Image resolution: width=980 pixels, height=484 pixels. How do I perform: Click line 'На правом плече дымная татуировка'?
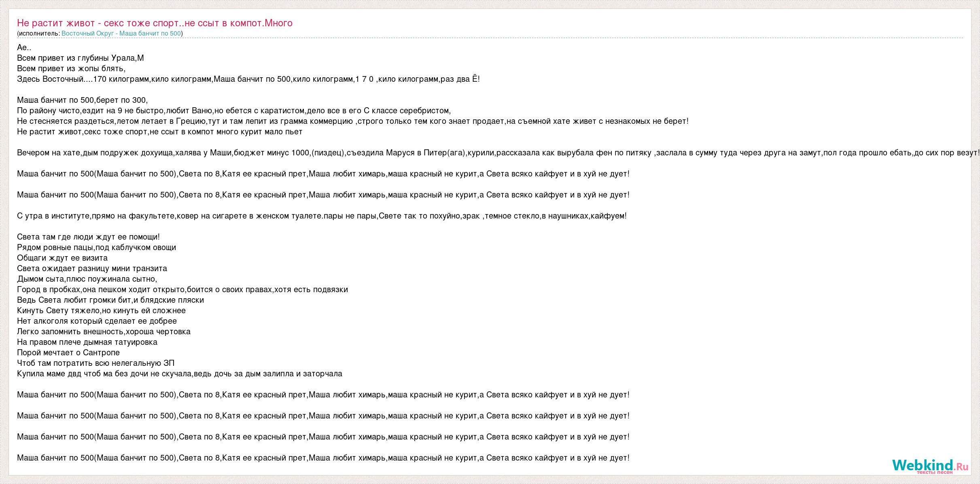click(x=87, y=342)
